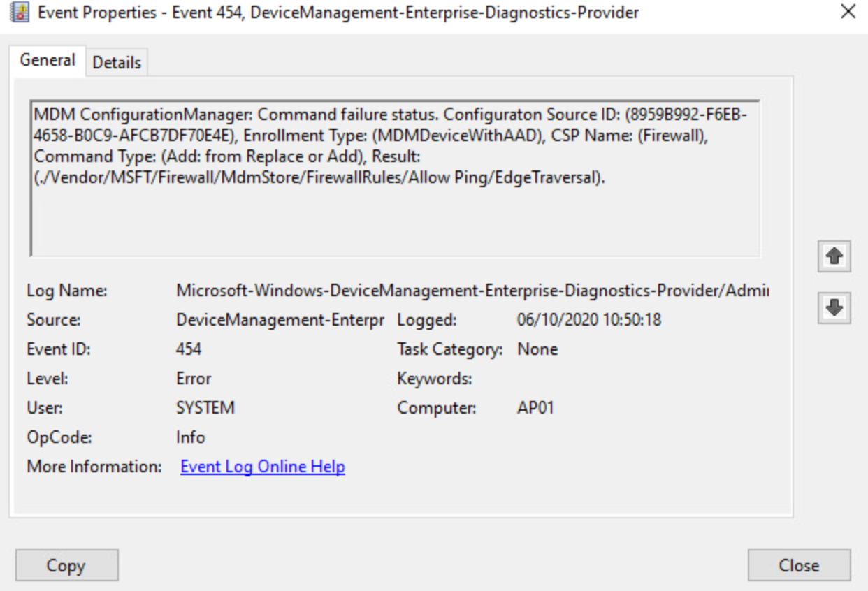This screenshot has height=591, width=868.
Task: Select the General tab
Action: pos(48,60)
